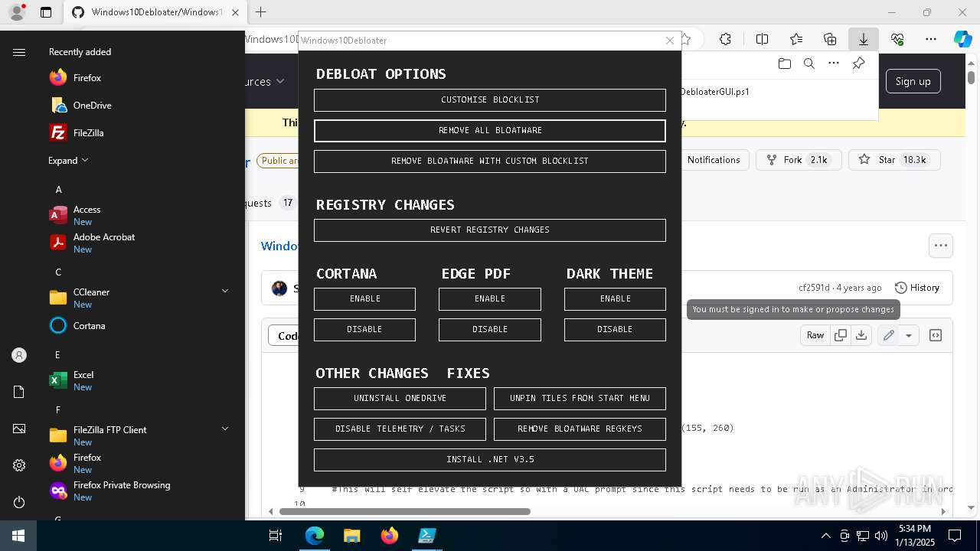Click Install .NET V3.5 button

(490, 460)
